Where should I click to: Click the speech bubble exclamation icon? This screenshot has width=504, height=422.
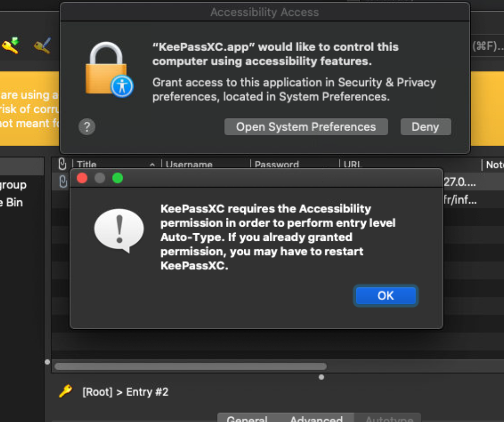point(119,230)
